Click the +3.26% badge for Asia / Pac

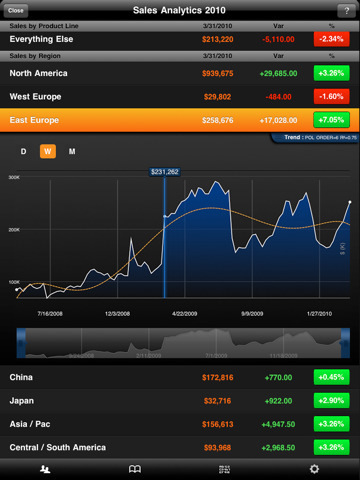(x=331, y=424)
